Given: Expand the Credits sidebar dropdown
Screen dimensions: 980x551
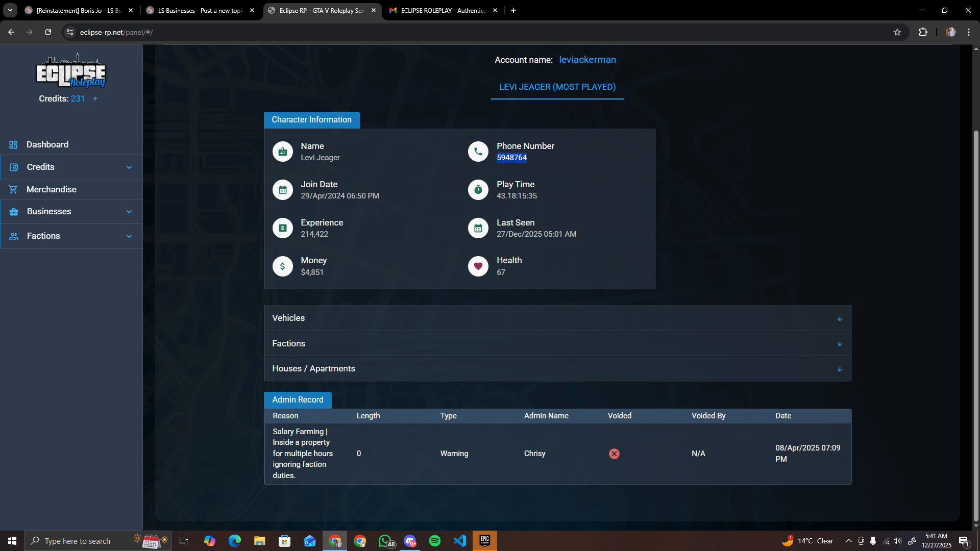Looking at the screenshot, I should tap(71, 167).
